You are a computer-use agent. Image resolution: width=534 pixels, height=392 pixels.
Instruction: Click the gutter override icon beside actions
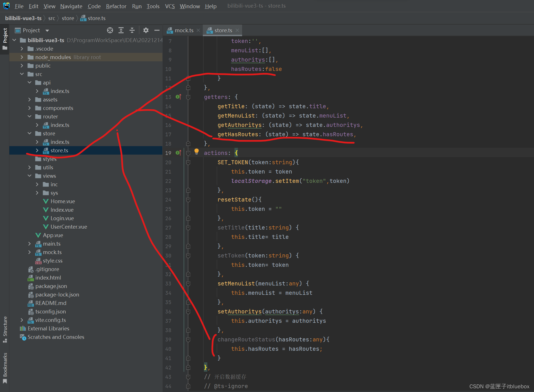click(x=178, y=153)
